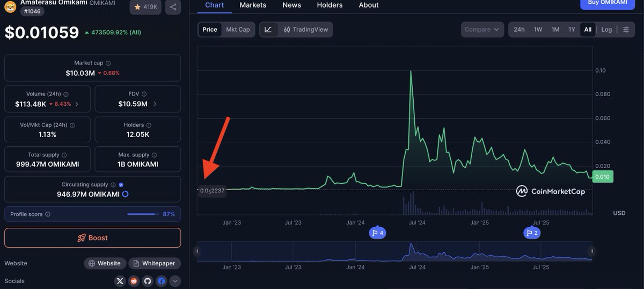Click Vol/Mkt Cap (24h) info icon
The width and height of the screenshot is (644, 289).
point(72,125)
